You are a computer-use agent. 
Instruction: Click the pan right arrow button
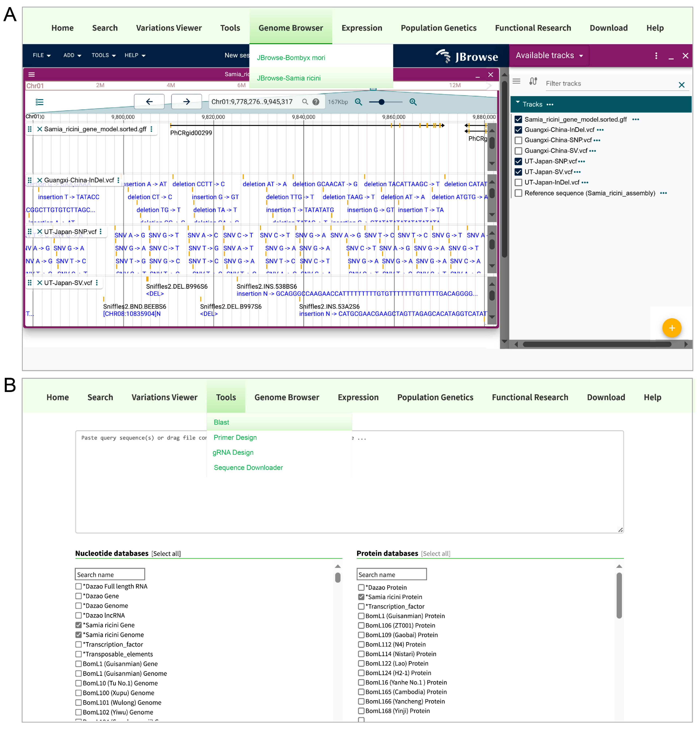click(186, 101)
